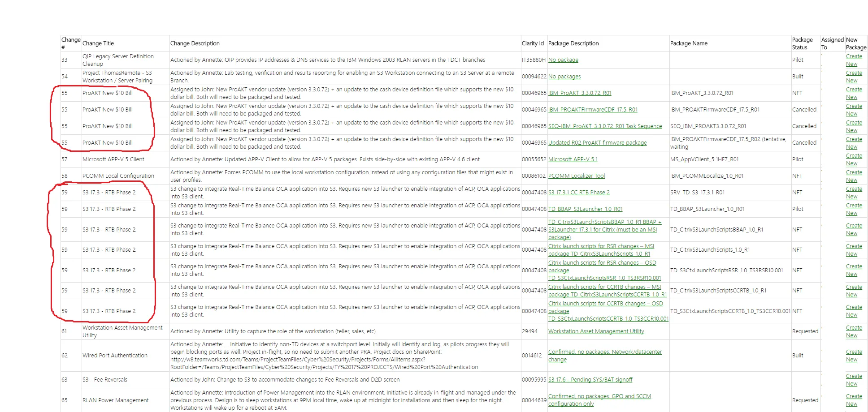This screenshot has width=868, height=412.
Task: Open the PCOMM Localizer Tool link
Action: (577, 176)
